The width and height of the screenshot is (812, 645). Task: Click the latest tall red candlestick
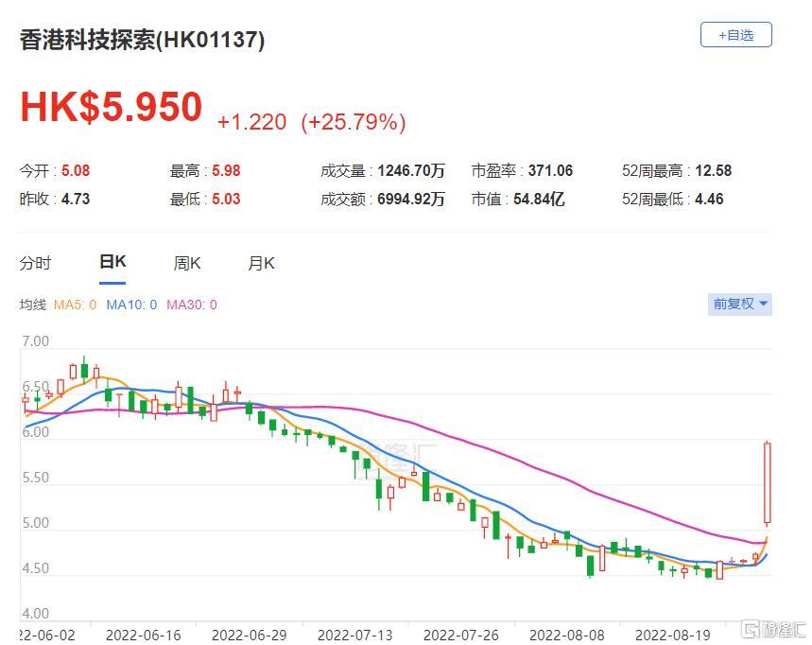[768, 482]
